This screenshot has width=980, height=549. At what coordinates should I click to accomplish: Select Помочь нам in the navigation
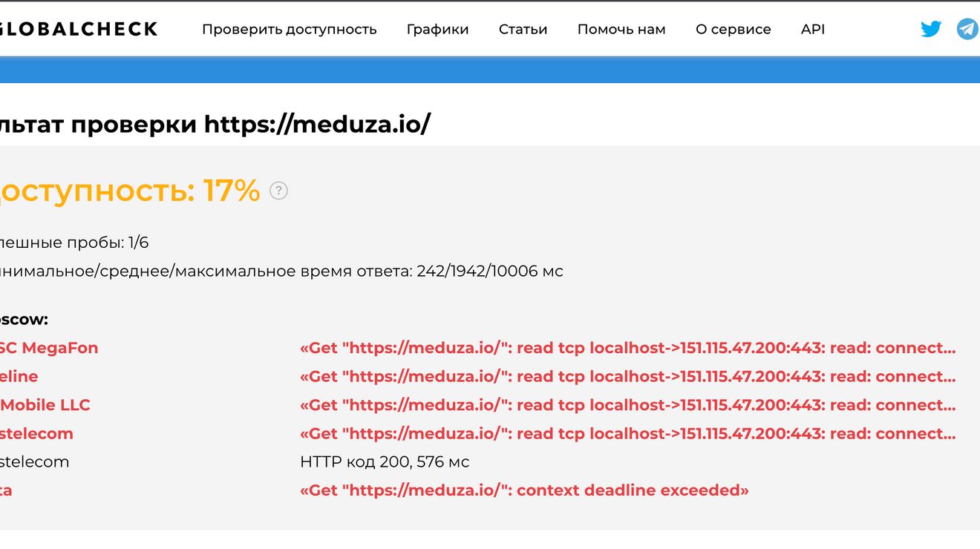621,30
